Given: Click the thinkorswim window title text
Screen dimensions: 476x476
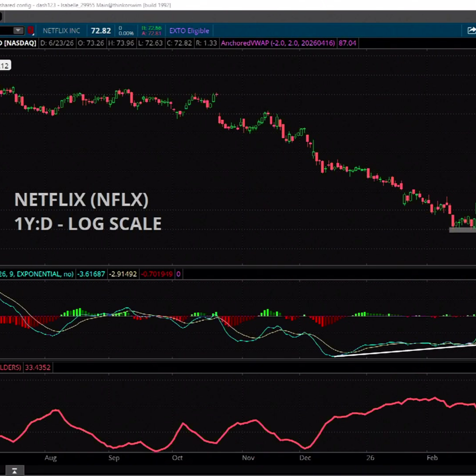Looking at the screenshot, I should click(x=85, y=5).
